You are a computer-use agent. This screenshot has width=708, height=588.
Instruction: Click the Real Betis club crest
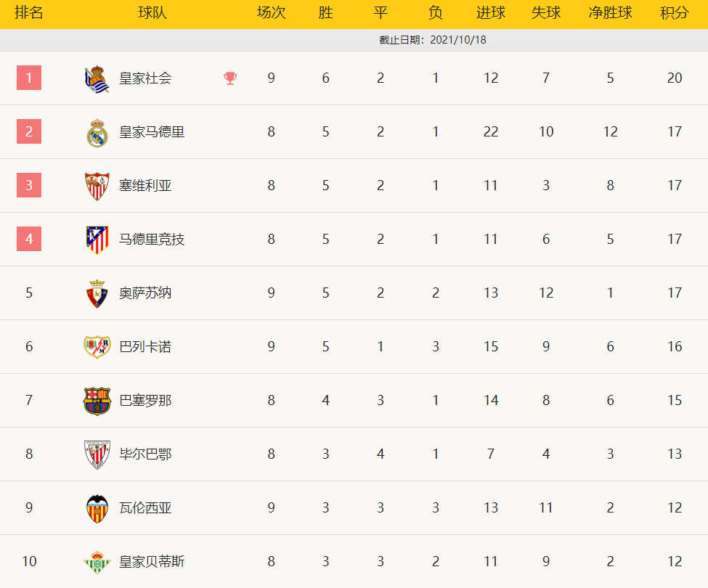(97, 562)
